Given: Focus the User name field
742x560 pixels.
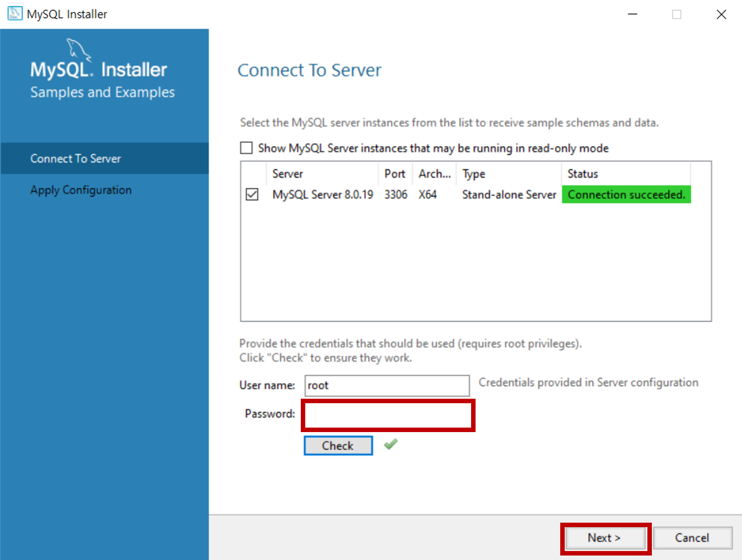Looking at the screenshot, I should (x=387, y=386).
